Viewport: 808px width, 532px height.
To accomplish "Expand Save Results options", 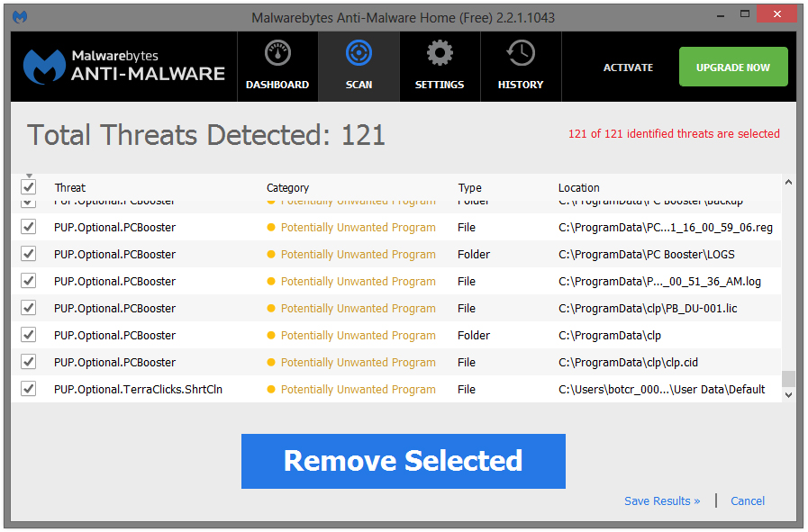I will (x=662, y=500).
